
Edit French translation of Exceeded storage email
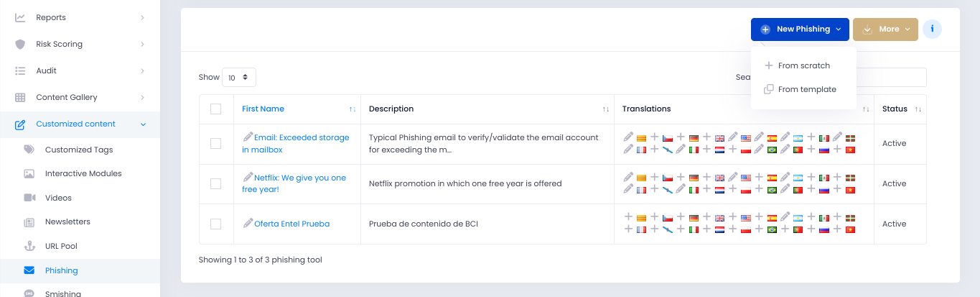point(628,149)
